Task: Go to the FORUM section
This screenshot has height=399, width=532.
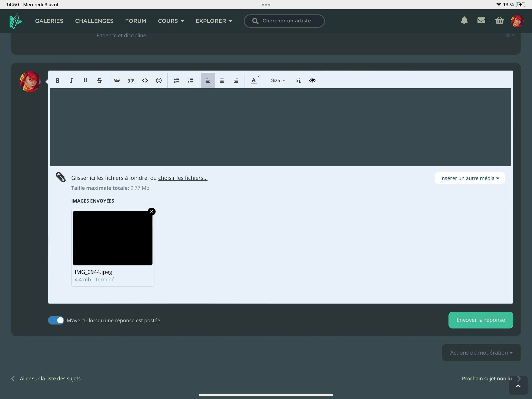Action: (136, 21)
